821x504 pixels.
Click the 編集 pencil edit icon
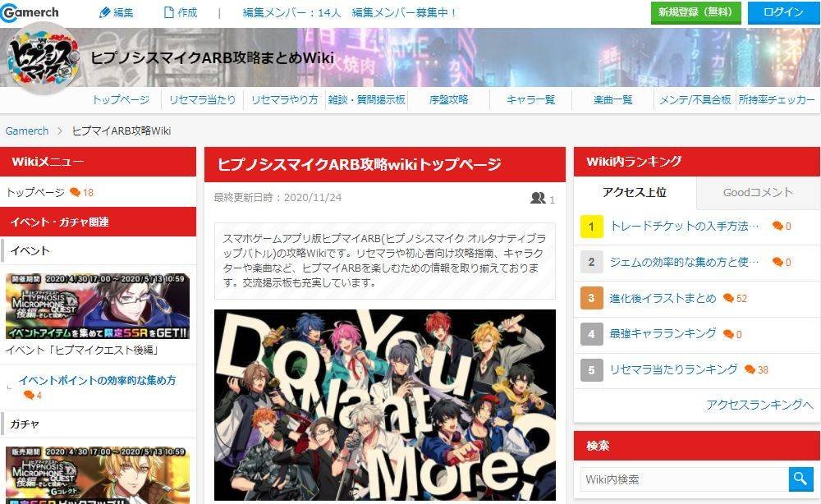105,12
